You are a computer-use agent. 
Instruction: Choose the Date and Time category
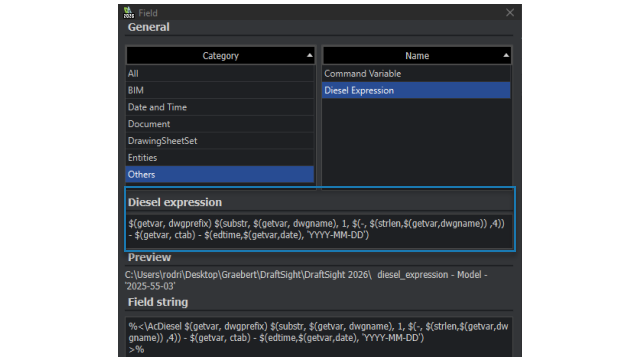pyautogui.click(x=220, y=107)
